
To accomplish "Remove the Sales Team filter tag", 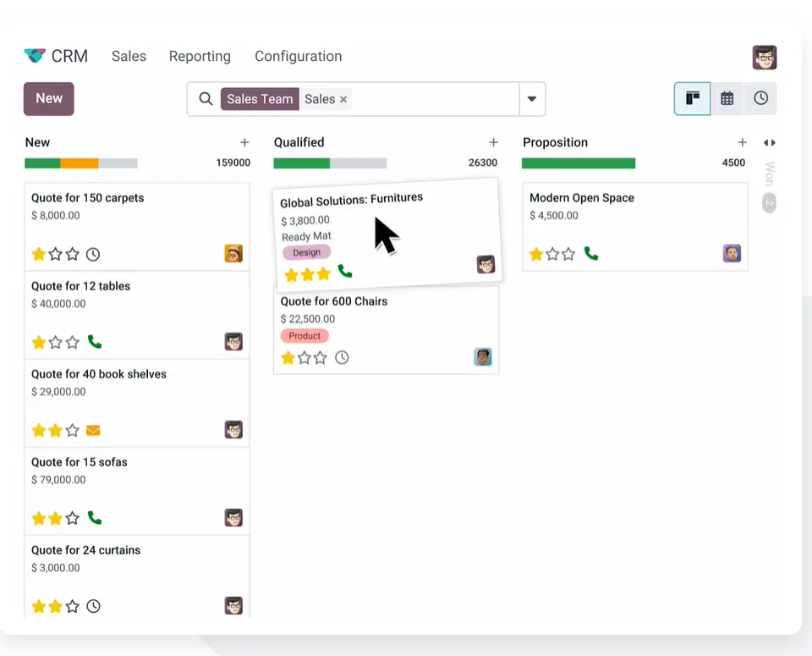I will pos(343,99).
